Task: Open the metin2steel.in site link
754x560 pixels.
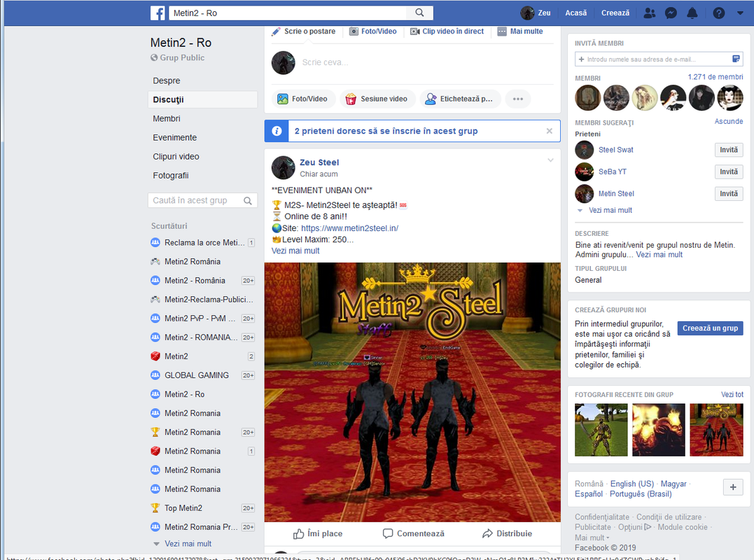Action: pos(349,228)
